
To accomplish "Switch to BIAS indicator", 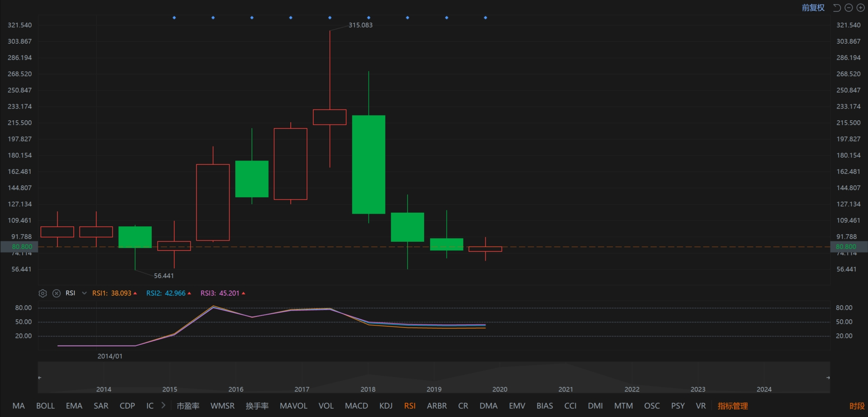I will pos(545,406).
